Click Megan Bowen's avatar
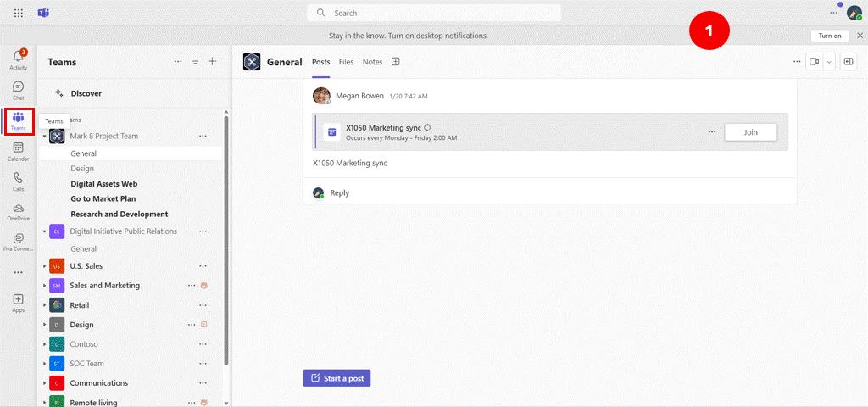This screenshot has width=868, height=407. [321, 96]
